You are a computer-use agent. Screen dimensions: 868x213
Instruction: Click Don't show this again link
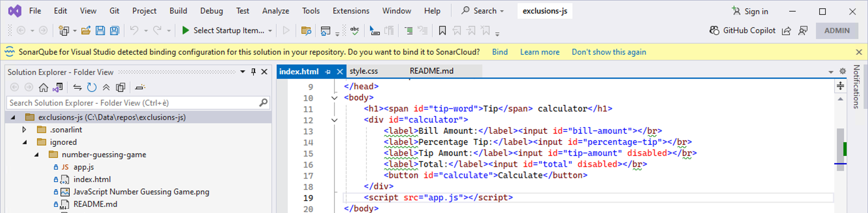(x=608, y=52)
